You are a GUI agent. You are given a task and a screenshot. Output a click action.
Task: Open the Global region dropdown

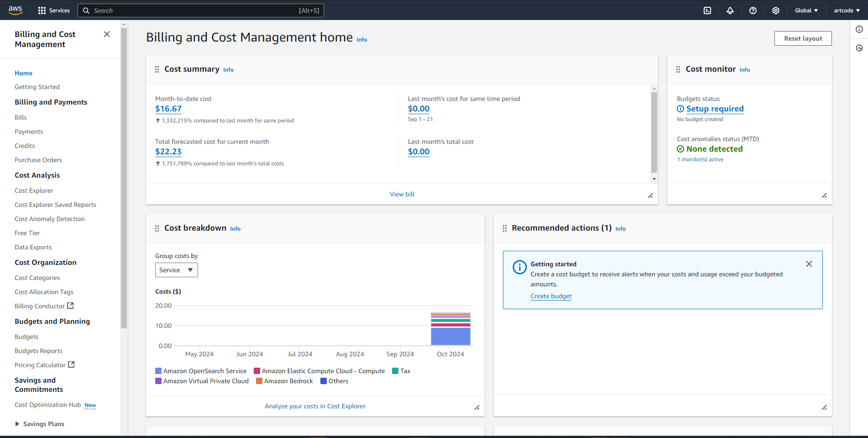[x=806, y=11]
